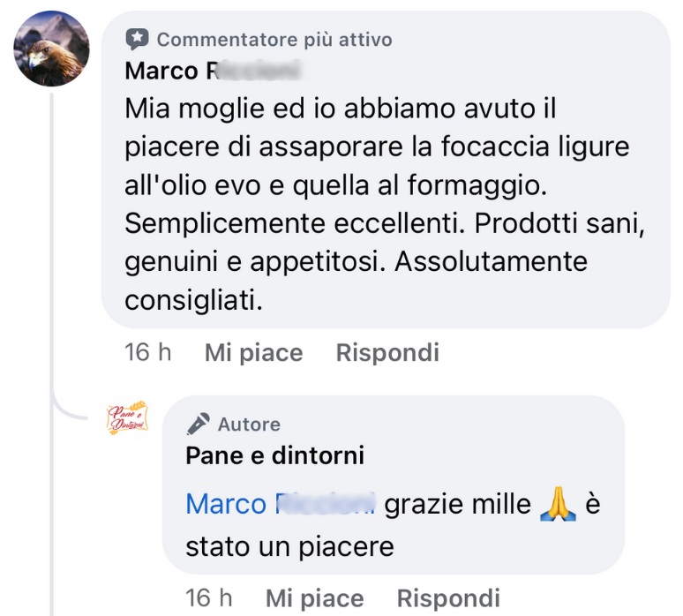Click the Pane e dintorni logo avatar
The height and width of the screenshot is (616, 683).
pos(127,418)
